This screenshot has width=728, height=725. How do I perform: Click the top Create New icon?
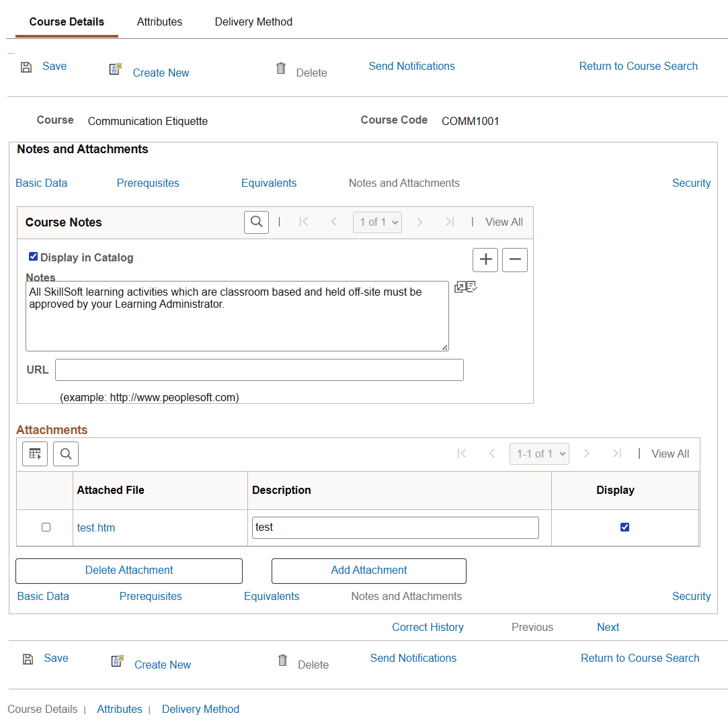(x=116, y=69)
